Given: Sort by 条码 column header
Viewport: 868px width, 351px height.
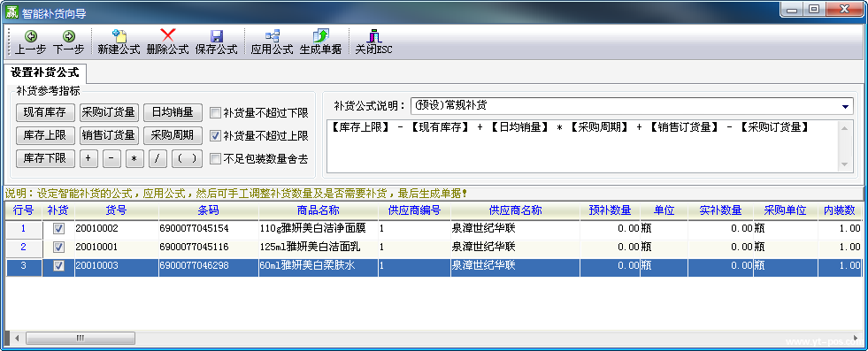Looking at the screenshot, I should (x=209, y=210).
